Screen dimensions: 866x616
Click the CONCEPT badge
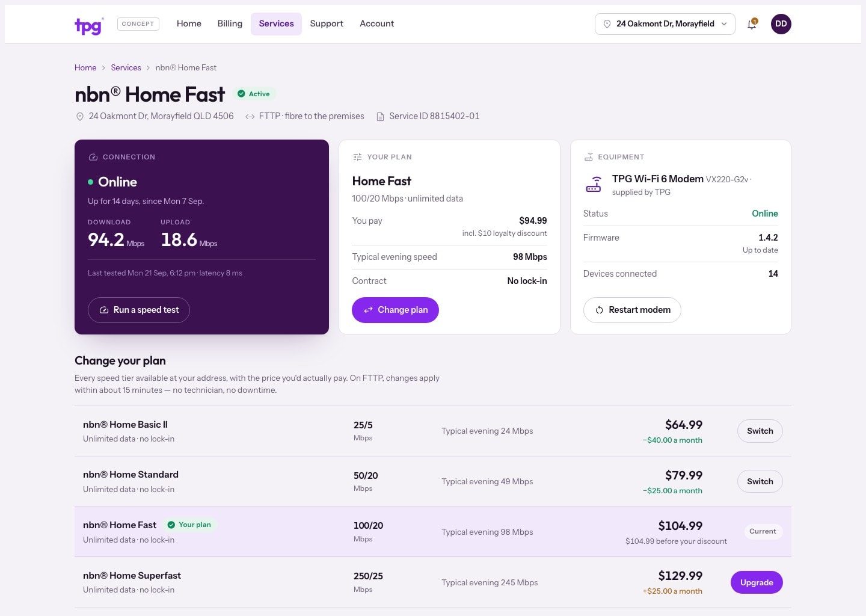point(138,24)
